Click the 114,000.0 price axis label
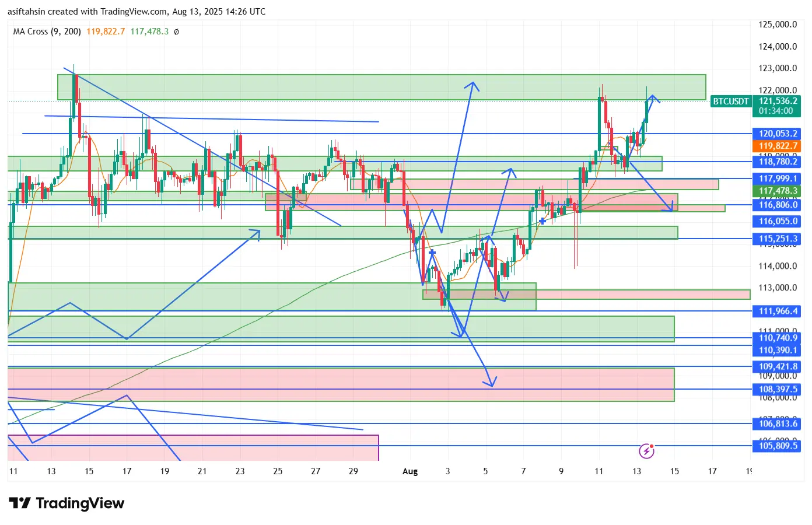 point(778,266)
